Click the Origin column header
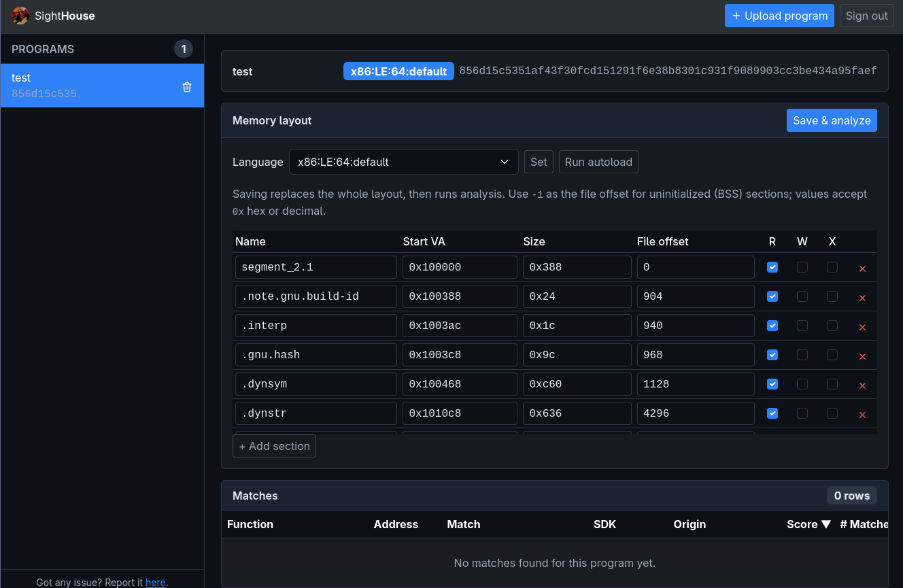903x588 pixels. point(689,524)
